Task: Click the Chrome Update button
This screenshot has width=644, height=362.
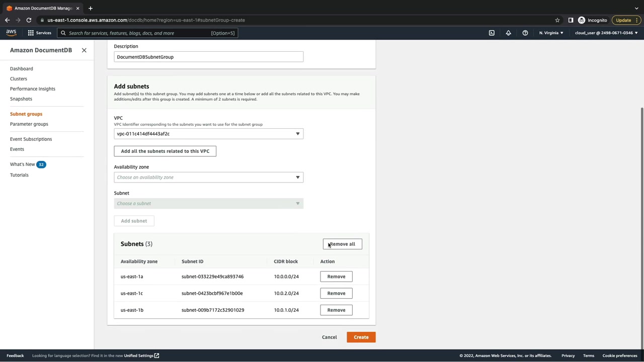Action: (x=626, y=20)
